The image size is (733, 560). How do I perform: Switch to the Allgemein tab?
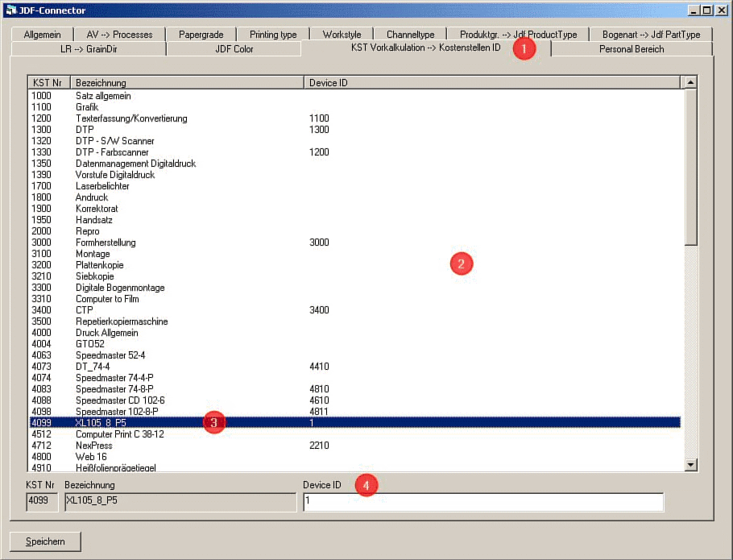point(42,34)
